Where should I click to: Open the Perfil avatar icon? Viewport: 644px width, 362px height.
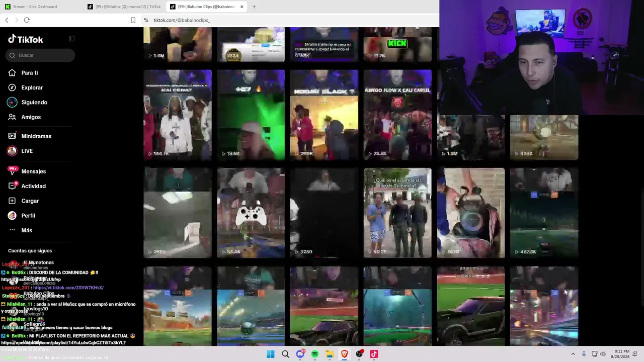pos(12,216)
